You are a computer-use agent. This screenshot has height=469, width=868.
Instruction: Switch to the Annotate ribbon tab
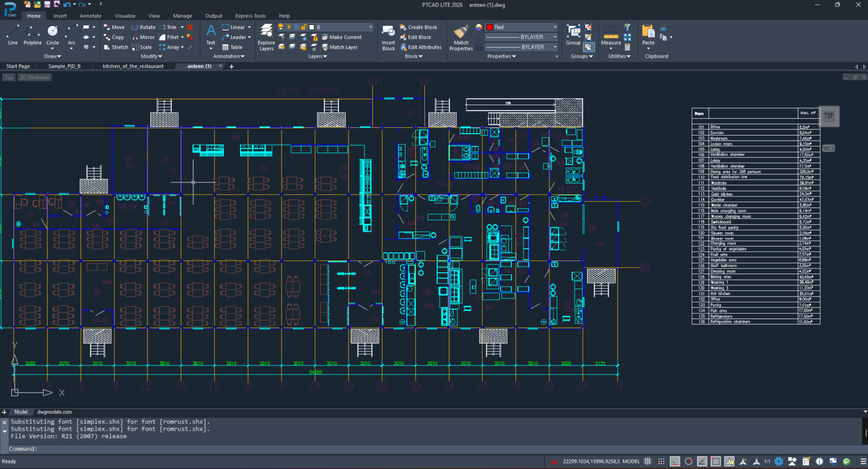(90, 16)
